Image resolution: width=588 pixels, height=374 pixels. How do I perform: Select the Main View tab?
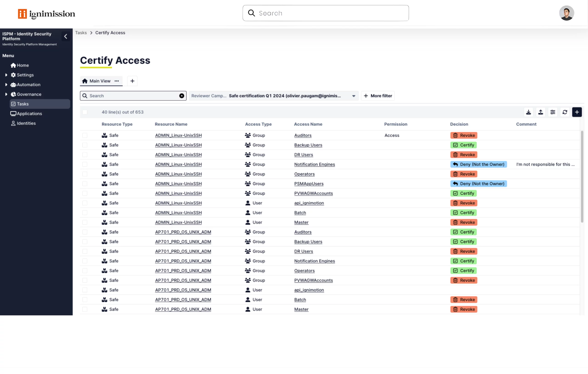(x=100, y=81)
